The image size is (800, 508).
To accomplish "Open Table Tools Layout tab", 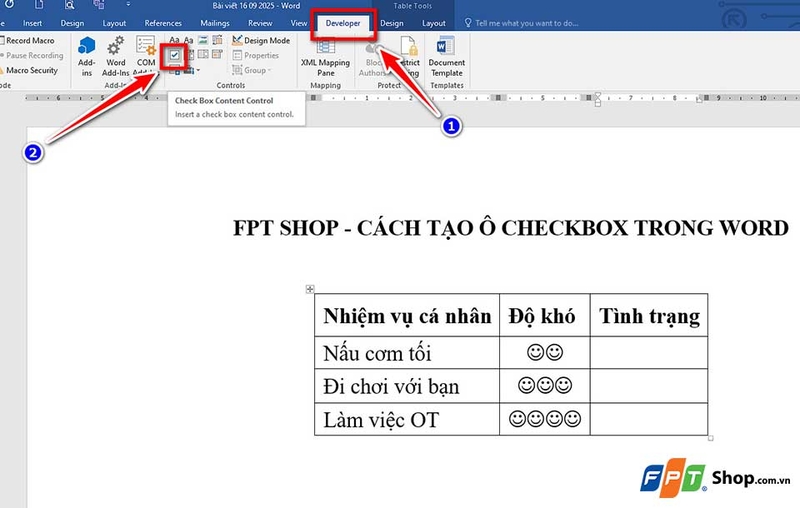I will pos(434,23).
